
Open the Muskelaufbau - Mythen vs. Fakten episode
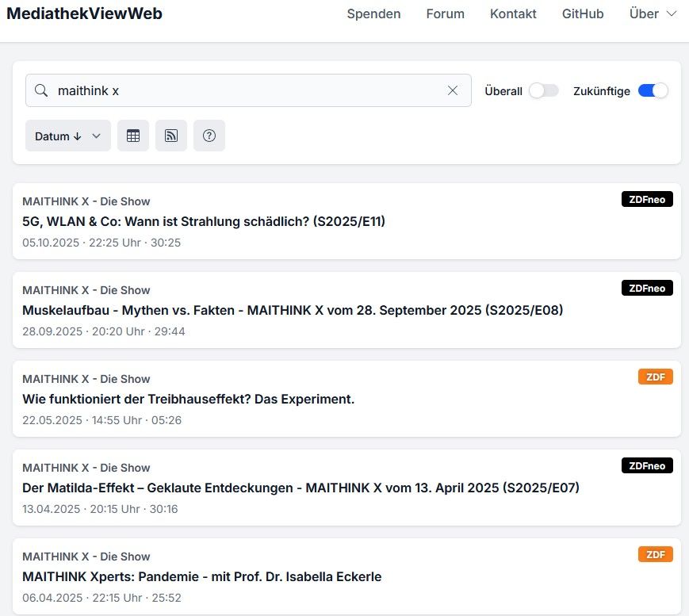tap(293, 310)
